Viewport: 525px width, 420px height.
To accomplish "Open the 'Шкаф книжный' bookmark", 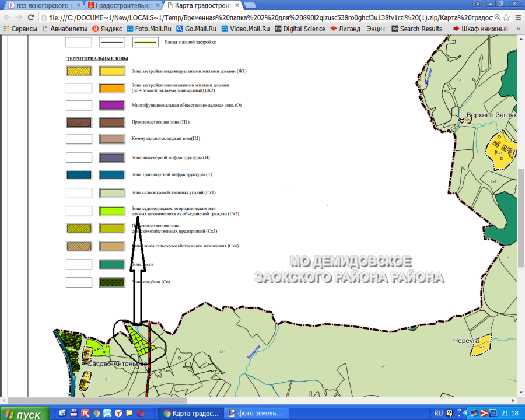I will point(481,29).
